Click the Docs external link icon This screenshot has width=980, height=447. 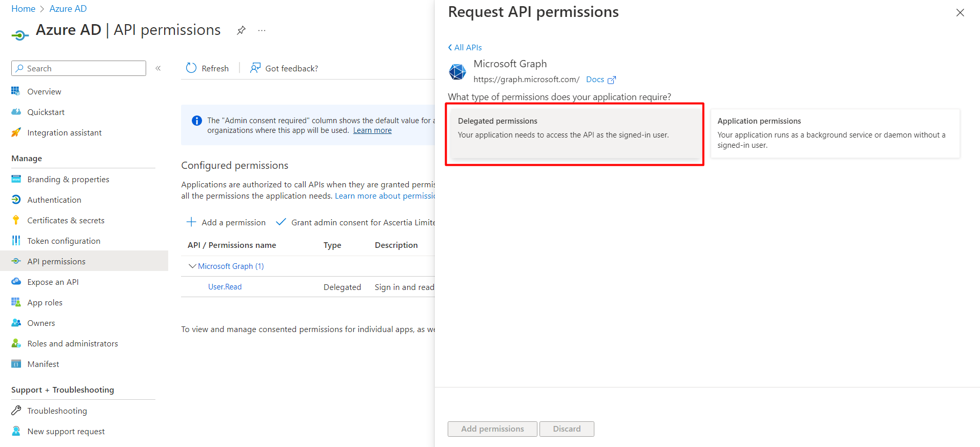(612, 80)
